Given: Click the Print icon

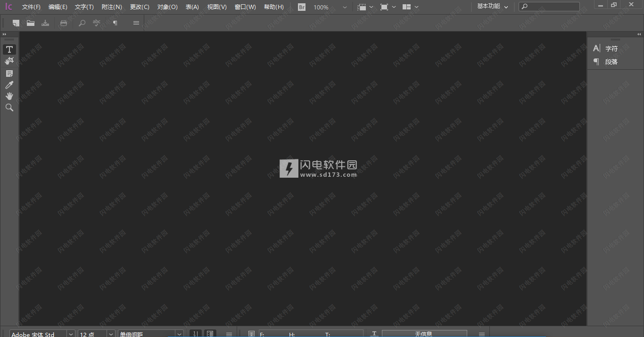Looking at the screenshot, I should [64, 23].
